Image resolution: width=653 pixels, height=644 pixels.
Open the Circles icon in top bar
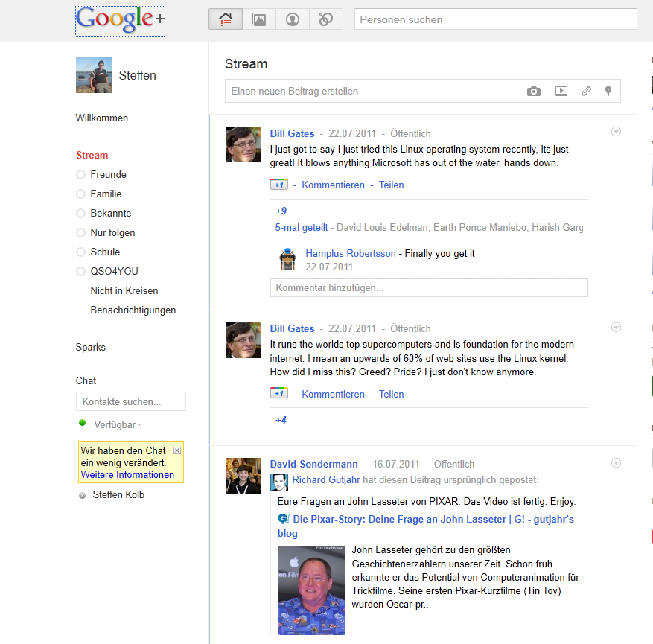325,20
